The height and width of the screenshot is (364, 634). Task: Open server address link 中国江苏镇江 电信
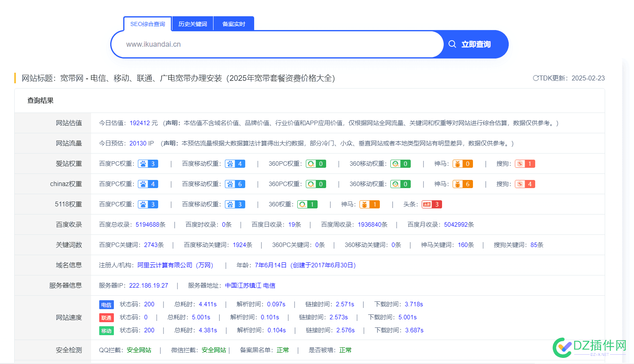coord(250,285)
